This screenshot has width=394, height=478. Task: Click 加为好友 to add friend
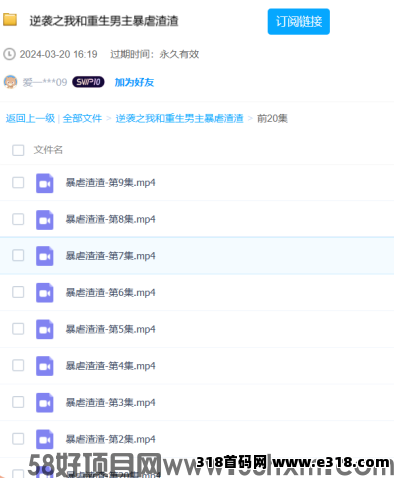click(x=134, y=82)
